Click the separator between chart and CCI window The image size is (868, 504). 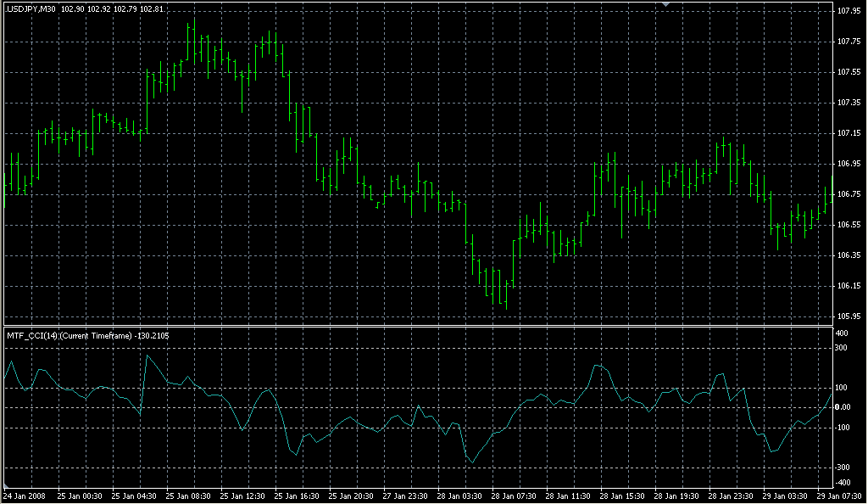pos(415,326)
